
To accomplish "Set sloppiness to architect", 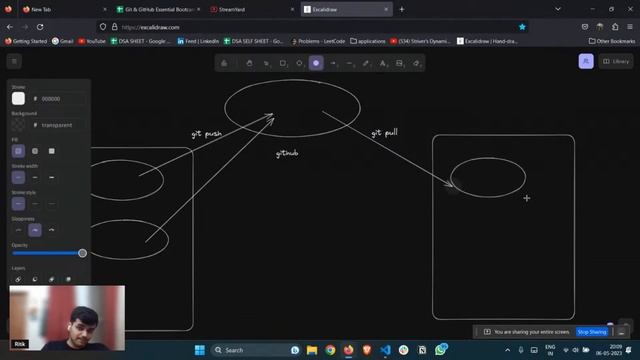I will pyautogui.click(x=18, y=230).
